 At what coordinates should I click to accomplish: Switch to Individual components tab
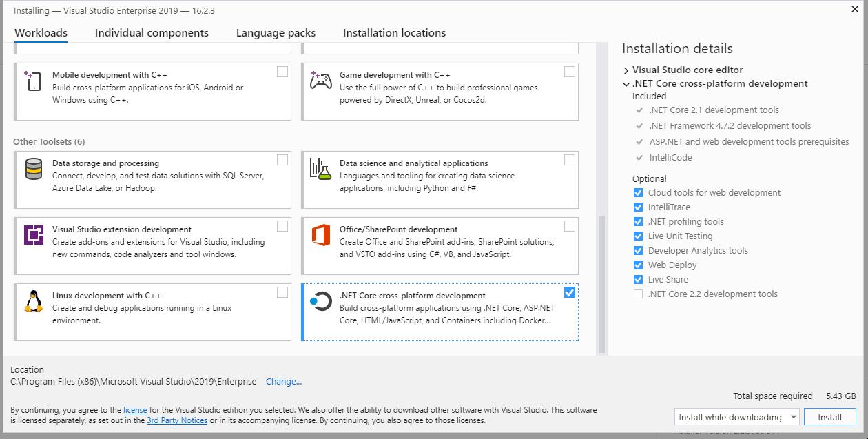coord(152,33)
